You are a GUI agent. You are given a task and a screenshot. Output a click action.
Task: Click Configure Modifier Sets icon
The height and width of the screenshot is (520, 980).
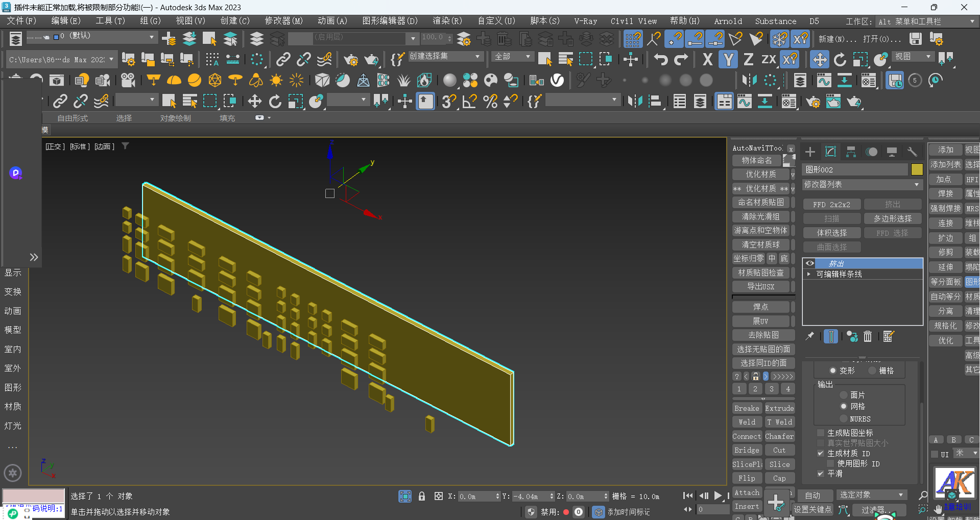point(889,336)
